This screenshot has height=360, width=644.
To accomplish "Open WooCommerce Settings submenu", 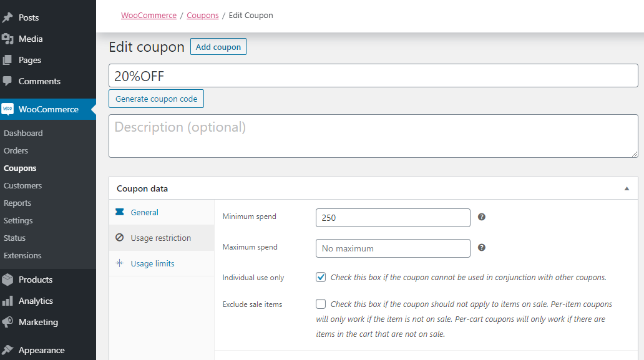I will coord(18,220).
